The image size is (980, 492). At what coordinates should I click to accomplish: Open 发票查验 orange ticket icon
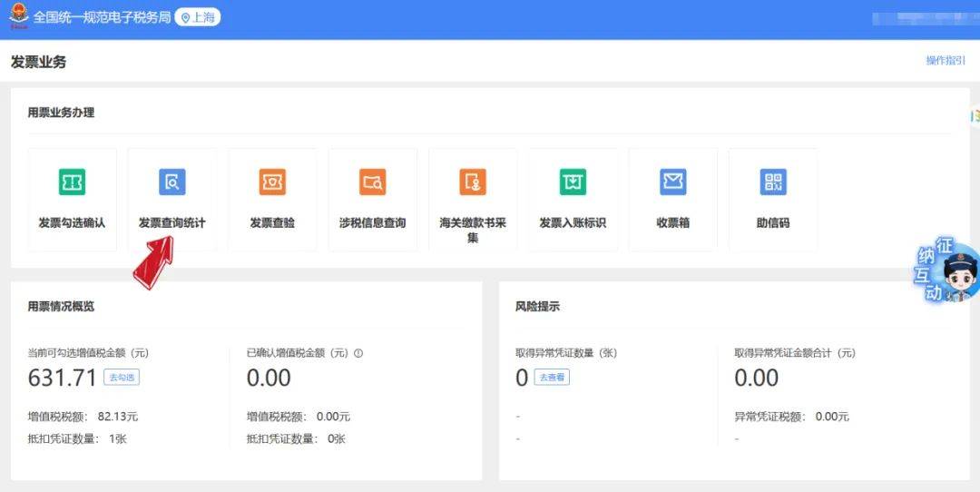click(x=272, y=182)
